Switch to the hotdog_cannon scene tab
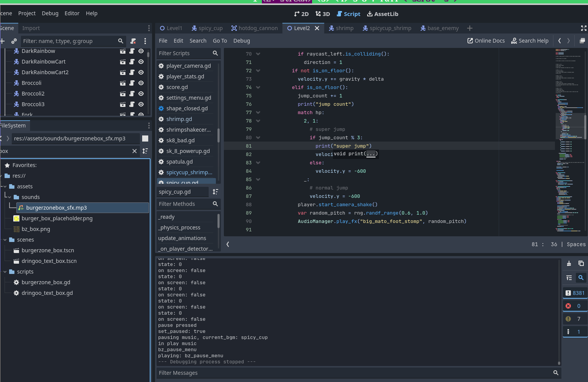The width and height of the screenshot is (588, 382). (x=254, y=28)
